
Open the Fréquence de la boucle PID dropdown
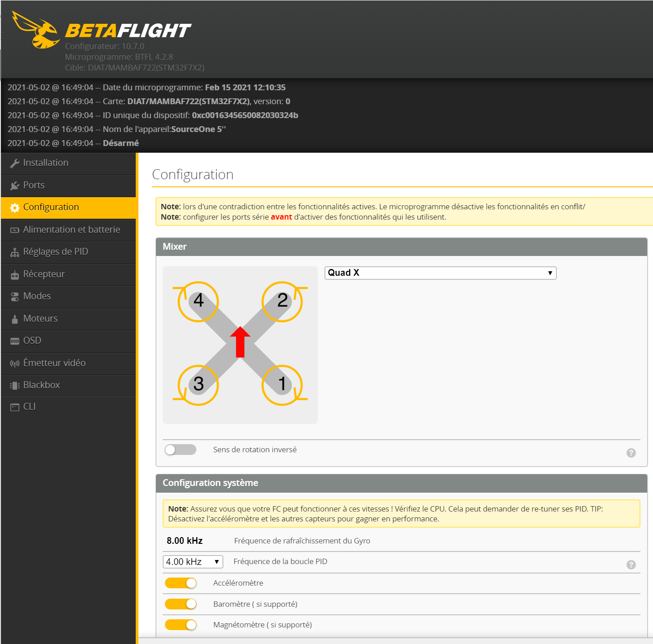[193, 561]
